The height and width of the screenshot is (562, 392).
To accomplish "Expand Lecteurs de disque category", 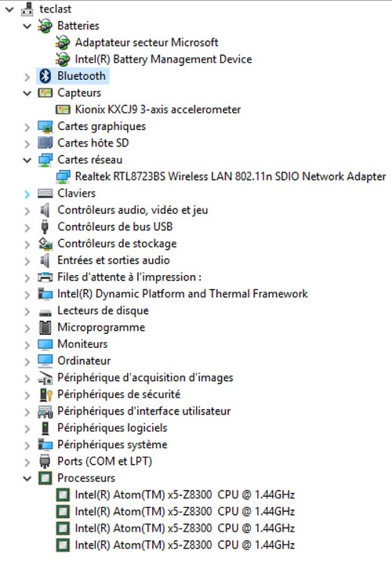I will click(27, 311).
